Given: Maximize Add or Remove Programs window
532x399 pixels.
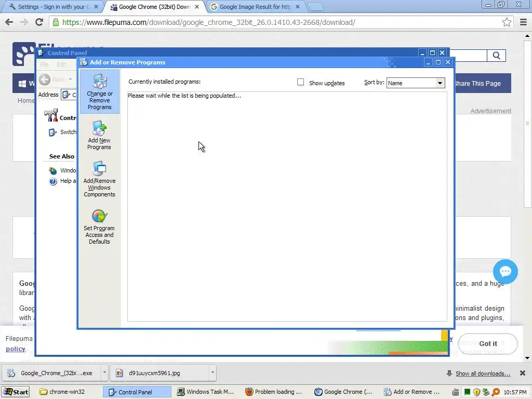Looking at the screenshot, I should pyautogui.click(x=438, y=62).
